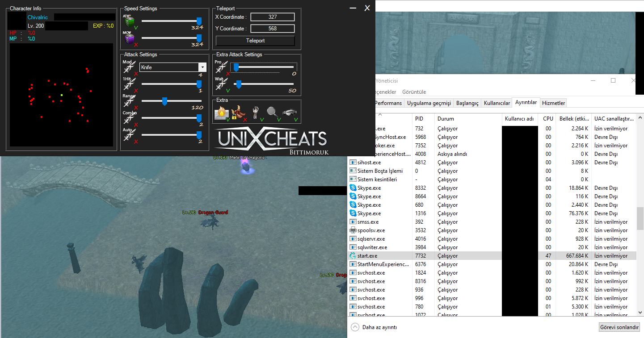Click the Skype icon in PID 8332 row
The height and width of the screenshot is (338, 644).
click(353, 188)
